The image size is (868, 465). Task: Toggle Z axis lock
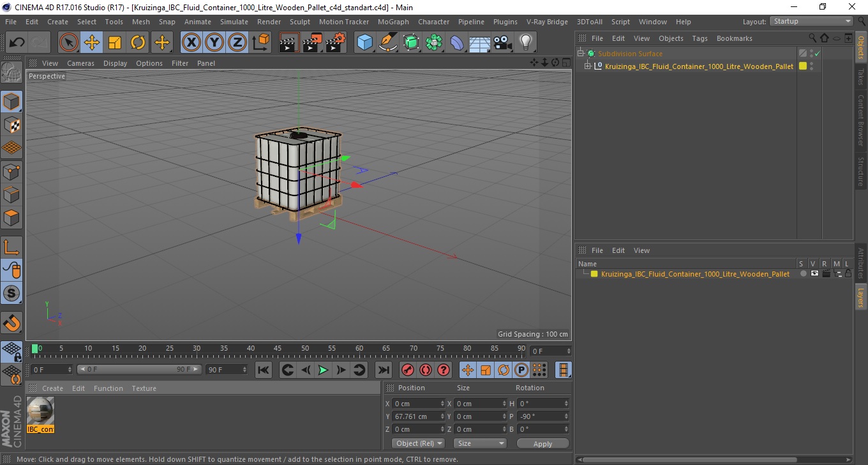237,43
